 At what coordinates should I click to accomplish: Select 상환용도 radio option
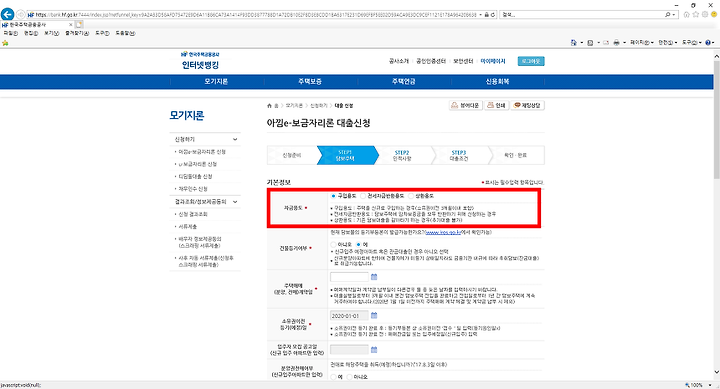click(x=411, y=196)
